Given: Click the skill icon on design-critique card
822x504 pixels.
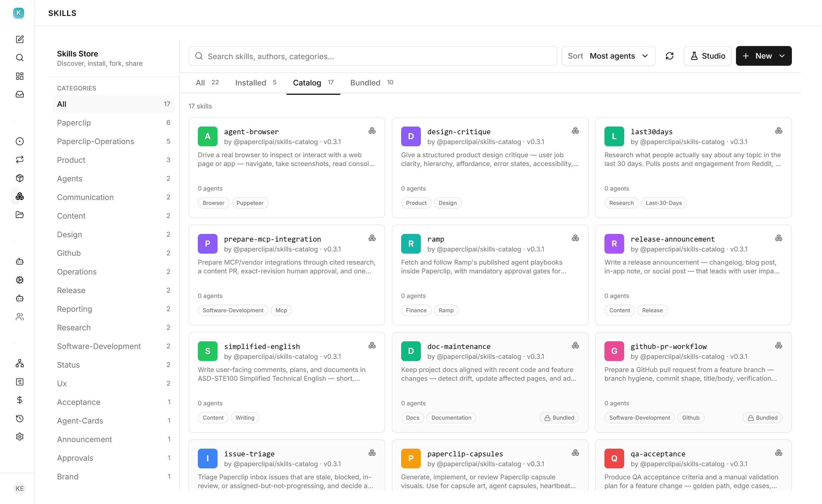Looking at the screenshot, I should pyautogui.click(x=575, y=131).
